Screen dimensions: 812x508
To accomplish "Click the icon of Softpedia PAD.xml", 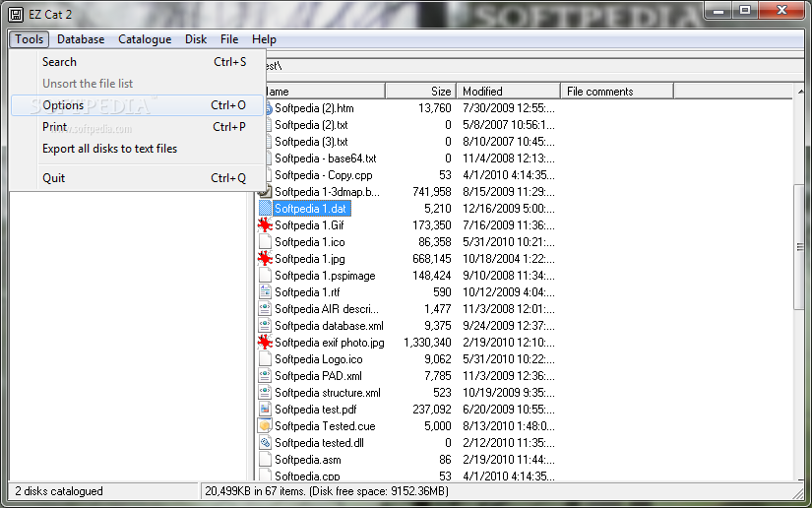I will [265, 376].
